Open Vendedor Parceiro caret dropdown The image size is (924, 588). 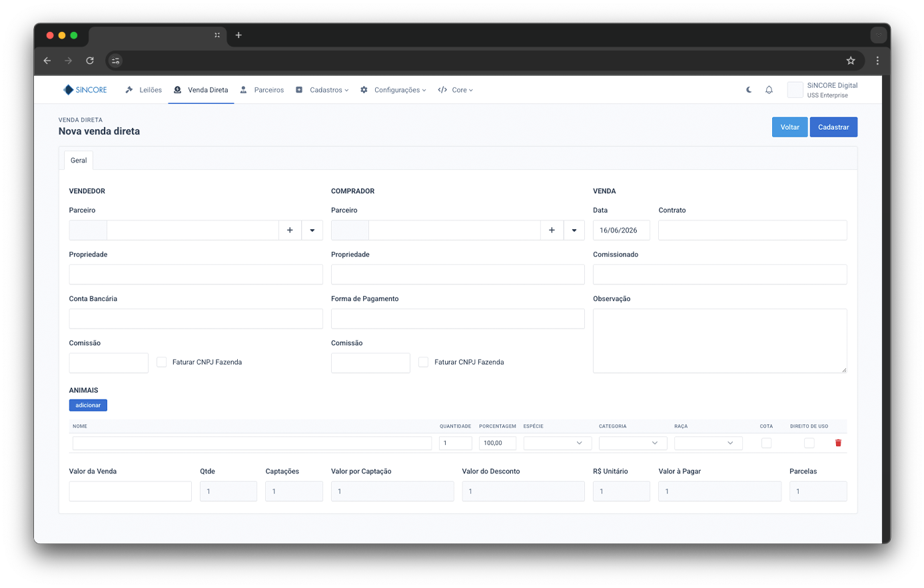[x=312, y=230]
